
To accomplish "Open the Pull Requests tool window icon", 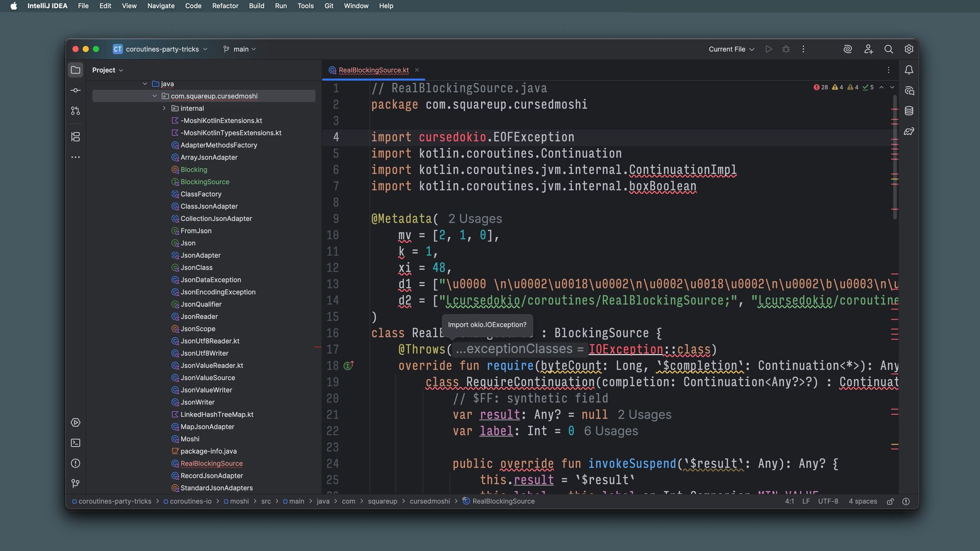I will point(76,111).
